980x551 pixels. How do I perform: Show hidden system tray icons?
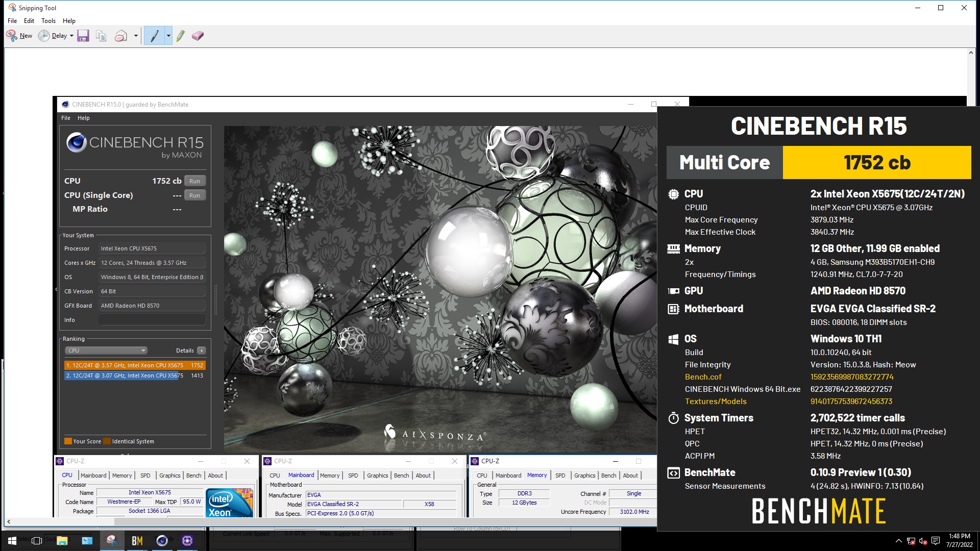(898, 541)
